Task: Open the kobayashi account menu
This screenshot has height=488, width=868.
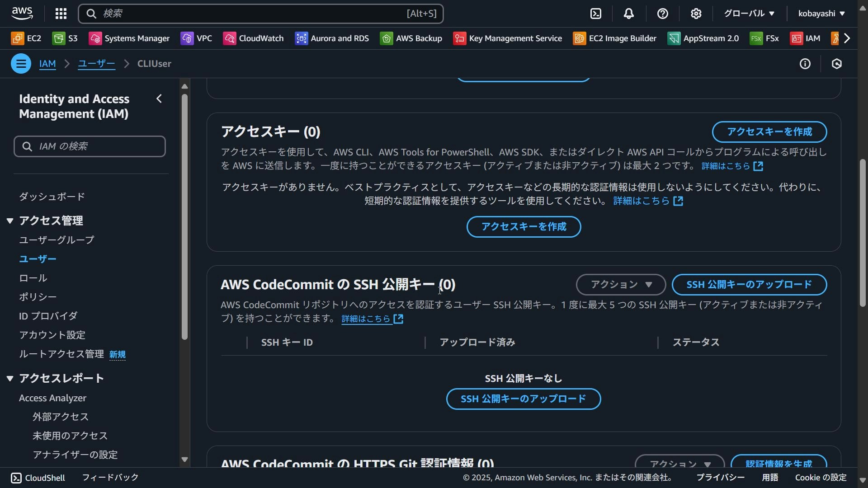Action: point(821,14)
